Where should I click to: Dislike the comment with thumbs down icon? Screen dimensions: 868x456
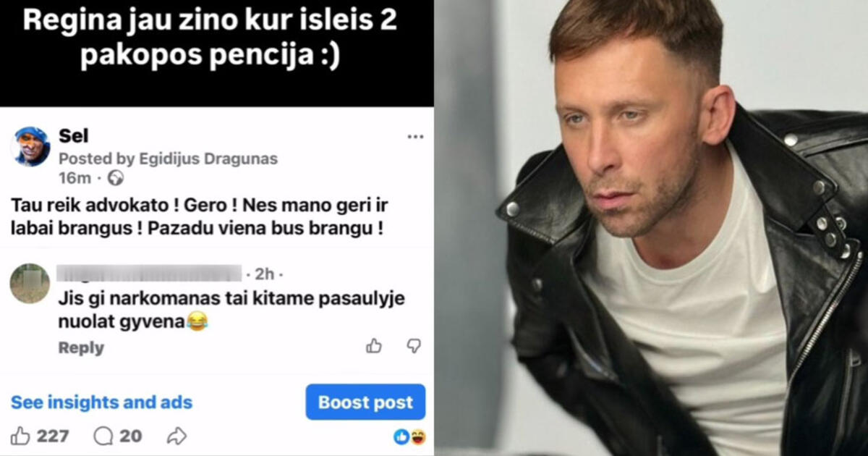point(414,346)
